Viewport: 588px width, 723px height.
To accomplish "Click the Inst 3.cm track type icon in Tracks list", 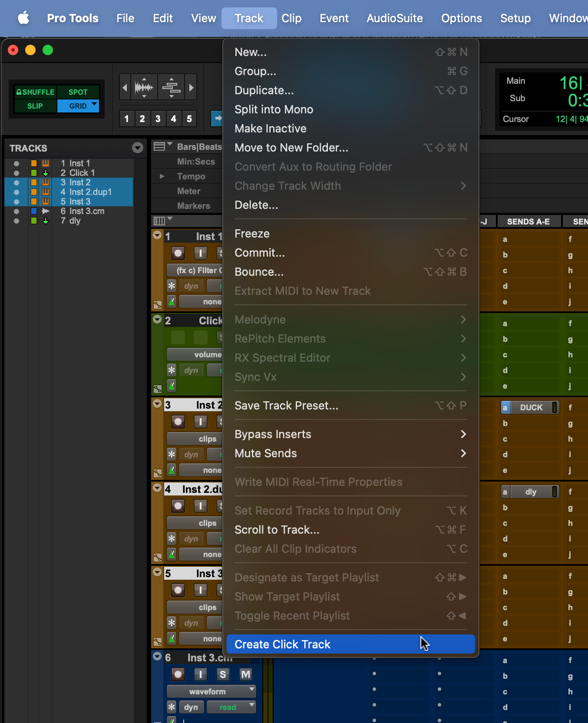I will [46, 211].
